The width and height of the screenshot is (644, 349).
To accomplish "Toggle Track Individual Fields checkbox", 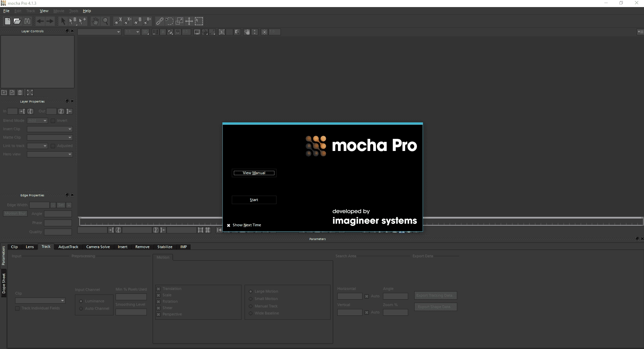I will point(17,308).
